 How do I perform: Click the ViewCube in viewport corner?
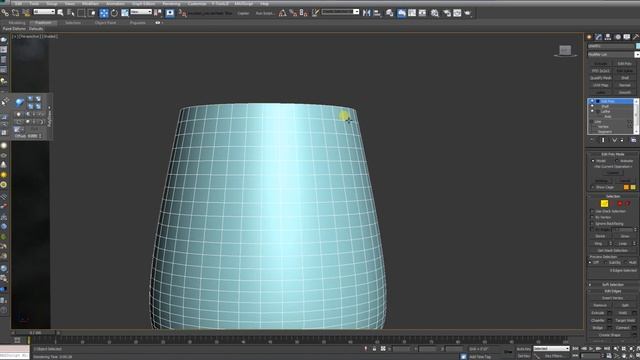pos(565,51)
